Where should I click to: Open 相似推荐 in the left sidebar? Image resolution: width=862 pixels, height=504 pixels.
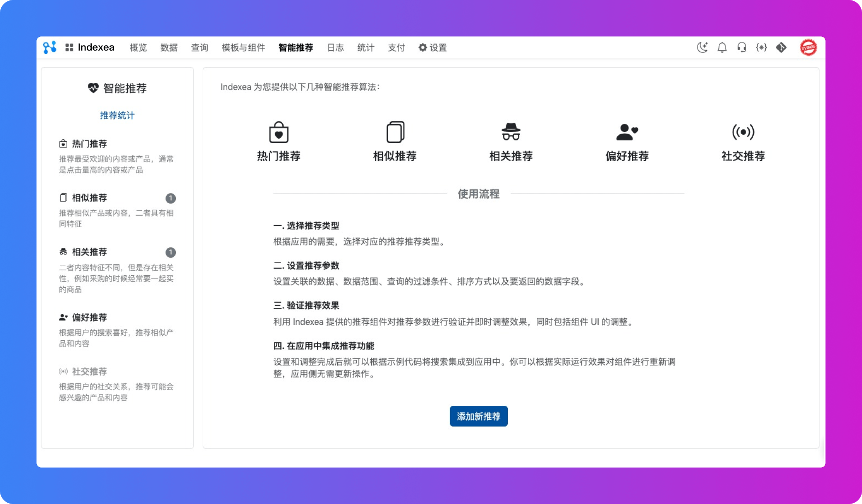coord(89,198)
